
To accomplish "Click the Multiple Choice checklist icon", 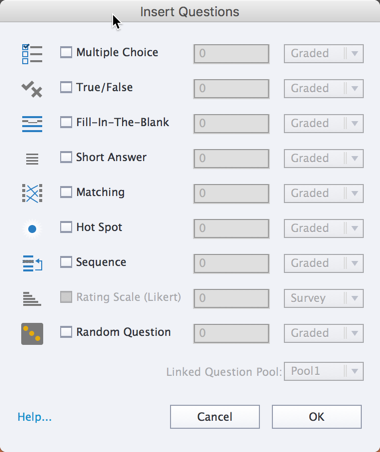I will coord(32,54).
